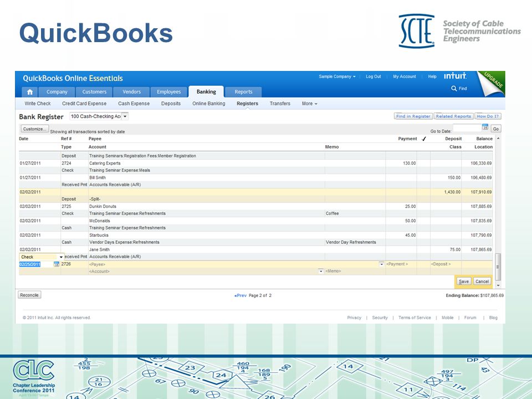The image size is (532, 399).
Task: Switch to the Customers tab
Action: point(94,92)
